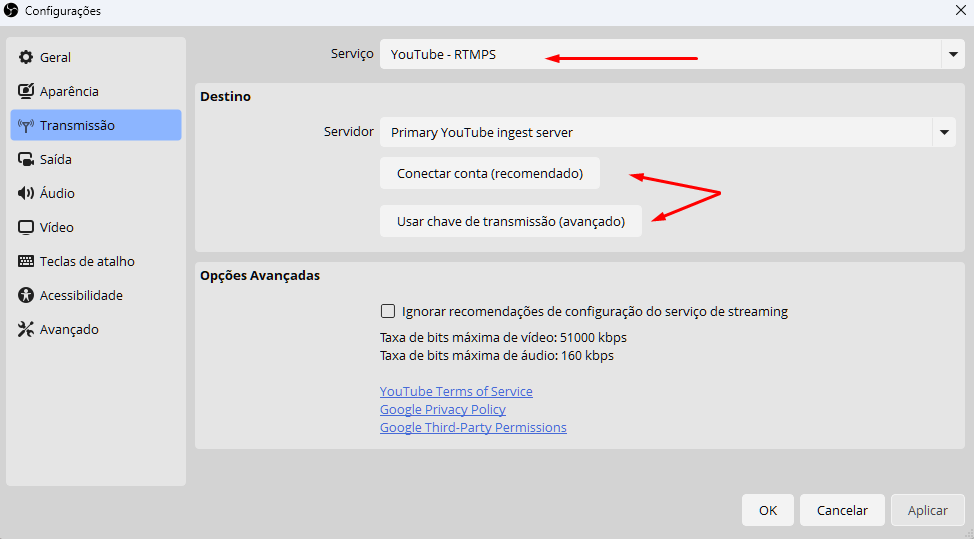Go to the Áudio settings tab

(x=96, y=193)
